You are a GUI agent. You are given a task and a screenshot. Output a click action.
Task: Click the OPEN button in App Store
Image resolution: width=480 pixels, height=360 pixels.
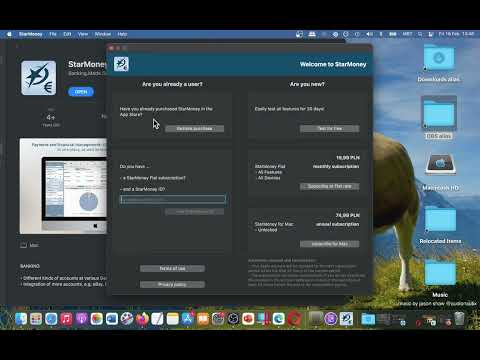[x=81, y=92]
